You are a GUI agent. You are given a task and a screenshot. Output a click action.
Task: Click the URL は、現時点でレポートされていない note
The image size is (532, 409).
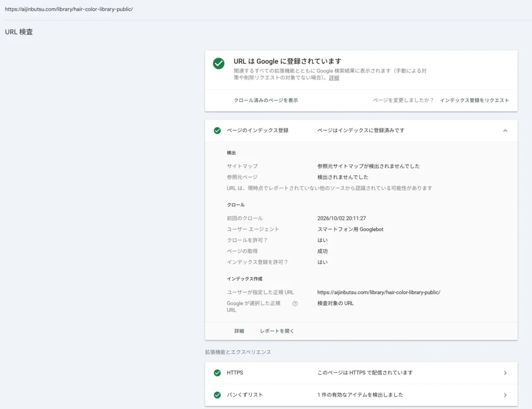click(329, 188)
